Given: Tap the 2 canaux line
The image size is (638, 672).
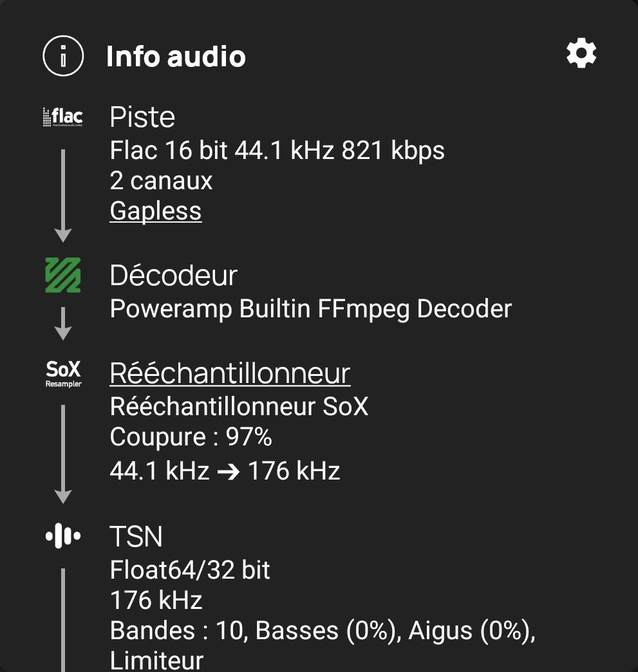Looking at the screenshot, I should 161,181.
